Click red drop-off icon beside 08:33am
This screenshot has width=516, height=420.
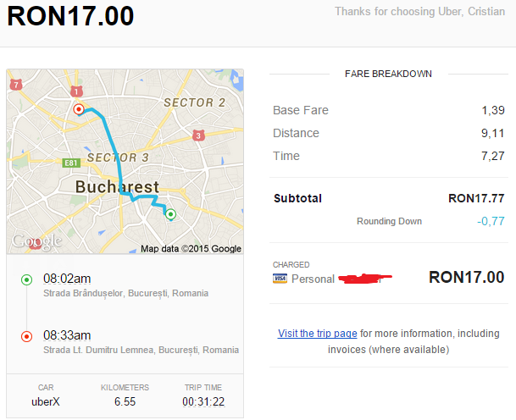pyautogui.click(x=26, y=336)
